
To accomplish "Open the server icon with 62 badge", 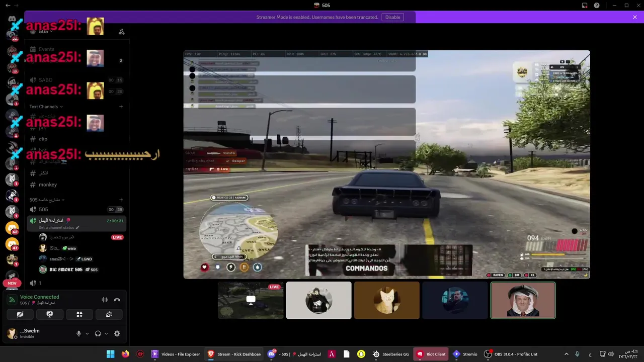I will click(12, 228).
